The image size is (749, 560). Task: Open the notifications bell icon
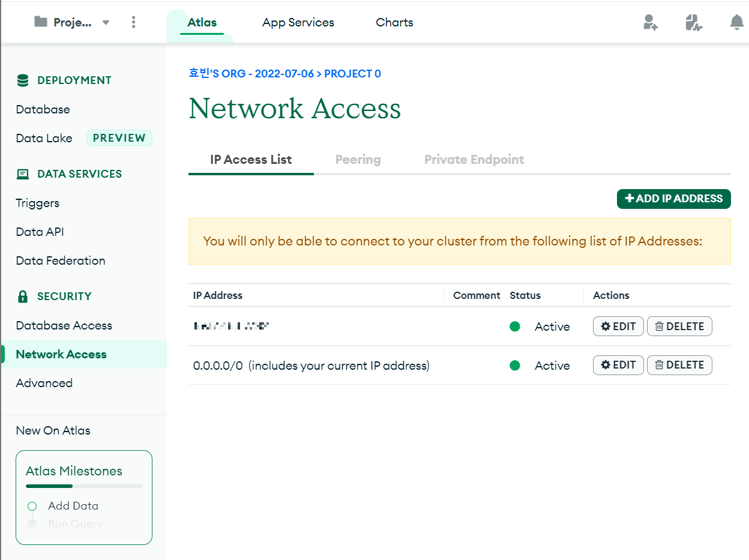(736, 23)
